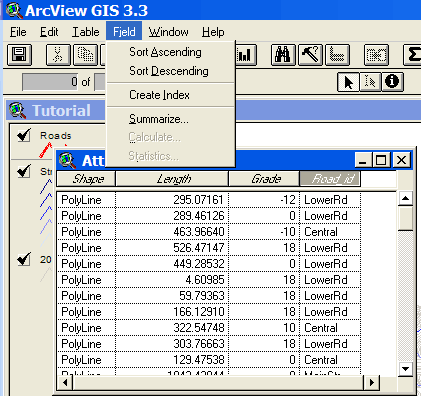Choose Summarize... from Field menu
Viewport: 421px width, 396px height.
[x=170, y=119]
